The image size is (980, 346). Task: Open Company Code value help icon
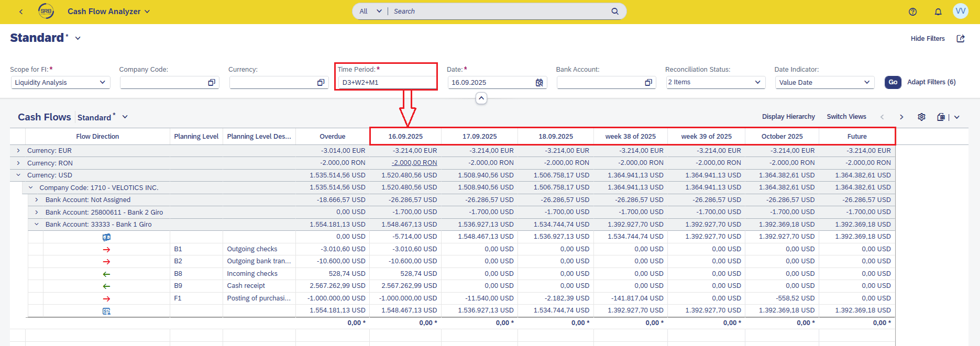[x=212, y=83]
